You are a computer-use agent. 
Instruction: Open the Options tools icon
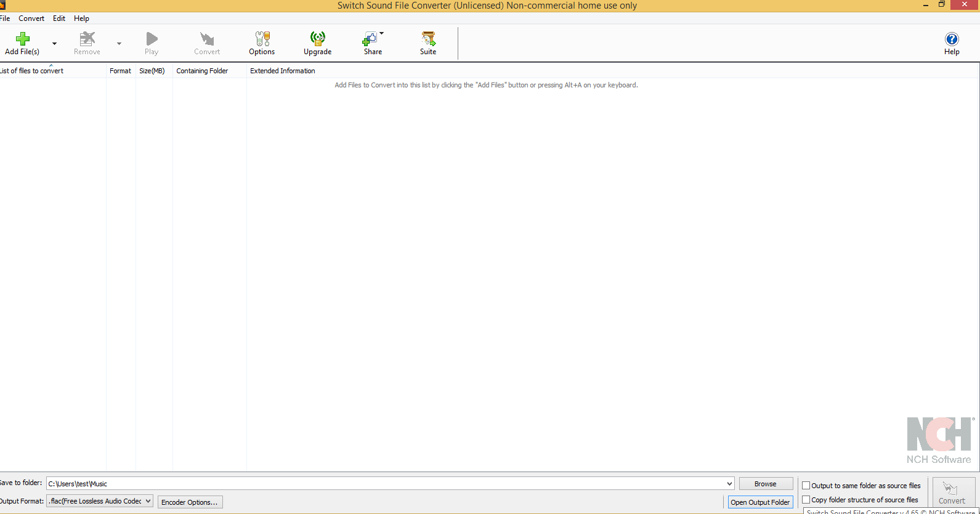pos(262,39)
